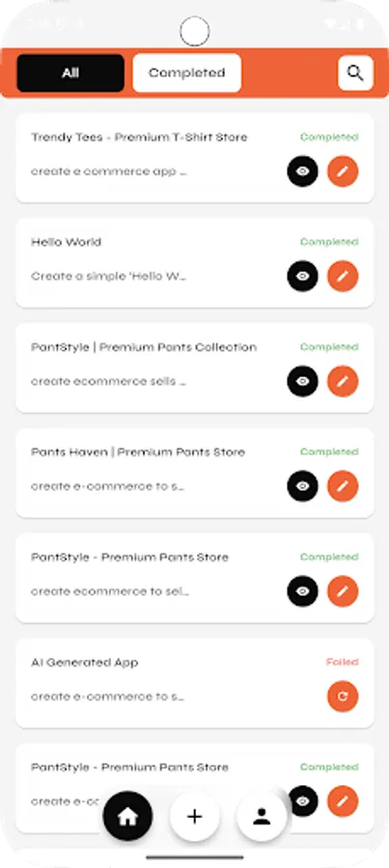389x868 pixels.
Task: Edit PantStyle Premium Pants Collection
Action: (343, 381)
